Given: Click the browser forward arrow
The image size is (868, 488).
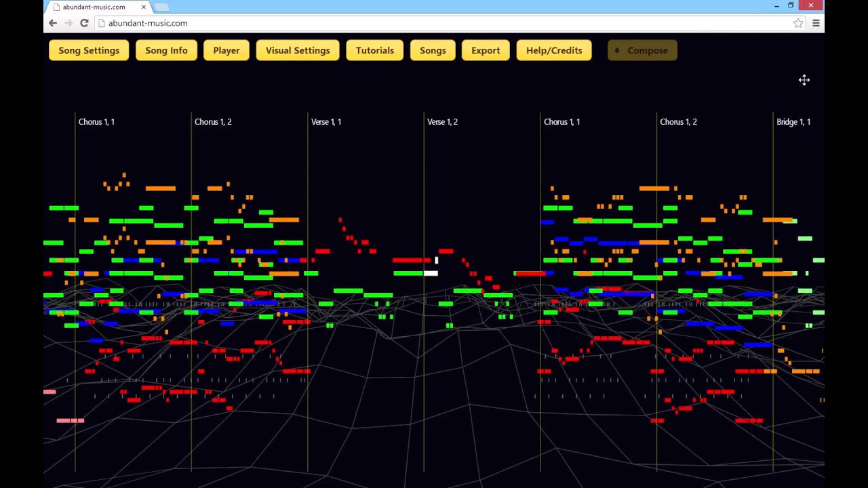Looking at the screenshot, I should [68, 23].
